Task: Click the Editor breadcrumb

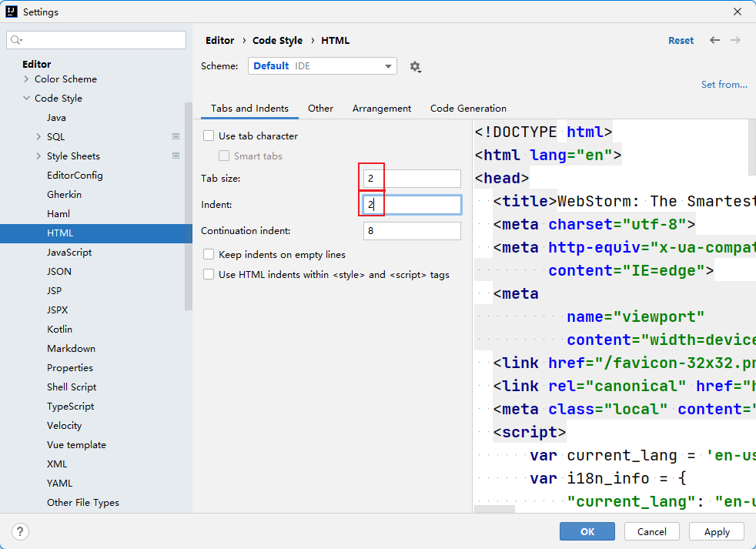Action: coord(220,41)
